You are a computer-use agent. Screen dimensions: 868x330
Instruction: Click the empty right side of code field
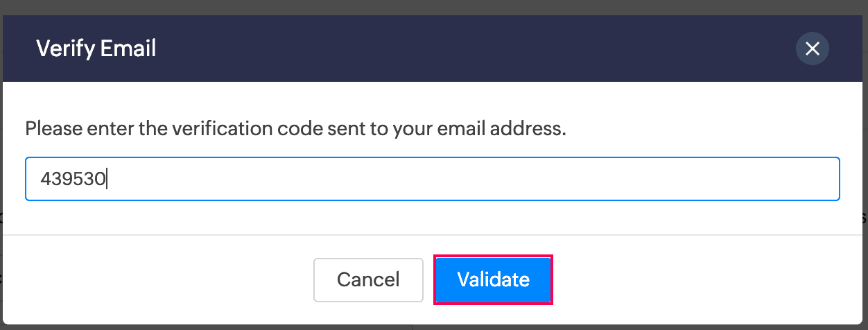624,179
